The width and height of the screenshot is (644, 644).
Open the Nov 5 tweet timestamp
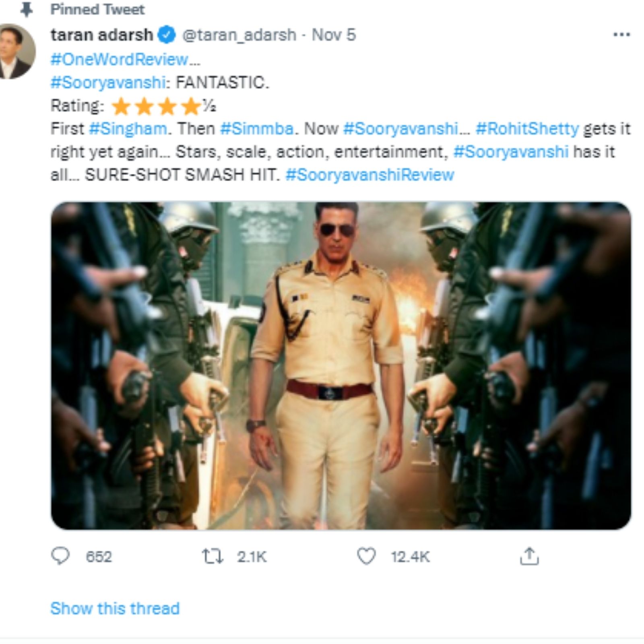334,35
